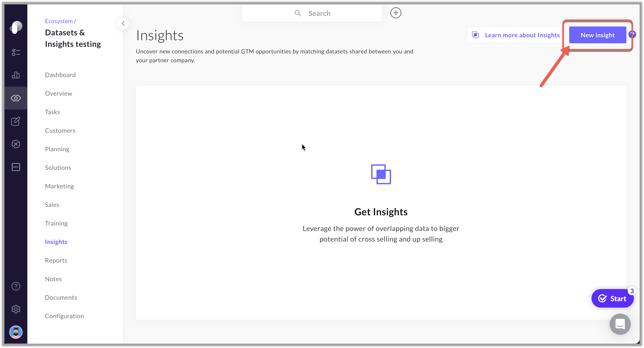Click the user avatar at bottom of sidebar
Viewport: 644px width, 348px height.
point(16,332)
